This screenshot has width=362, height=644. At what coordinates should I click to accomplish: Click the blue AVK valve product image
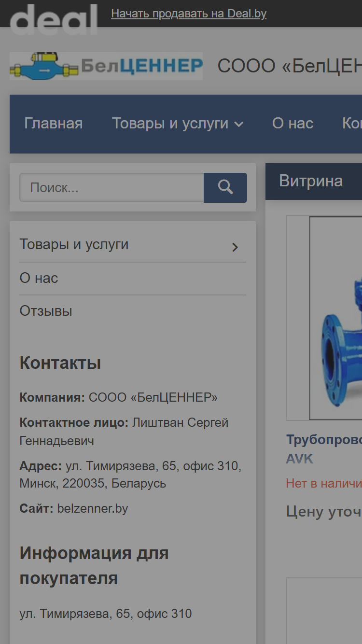[335, 318]
